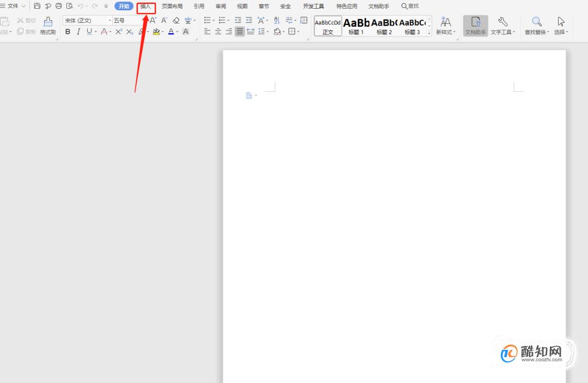The image size is (588, 383).
Task: Apply the 标题 2 (Heading 2) style
Action: point(384,26)
